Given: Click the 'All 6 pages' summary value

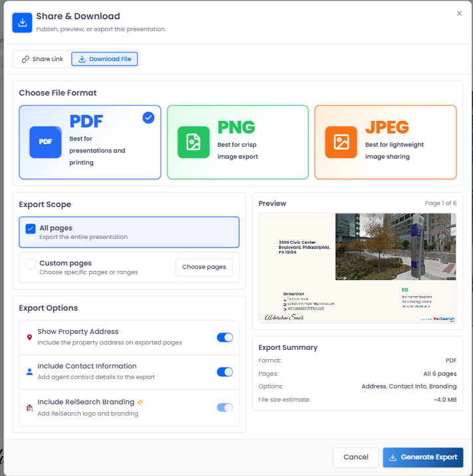Looking at the screenshot, I should click(x=440, y=374).
